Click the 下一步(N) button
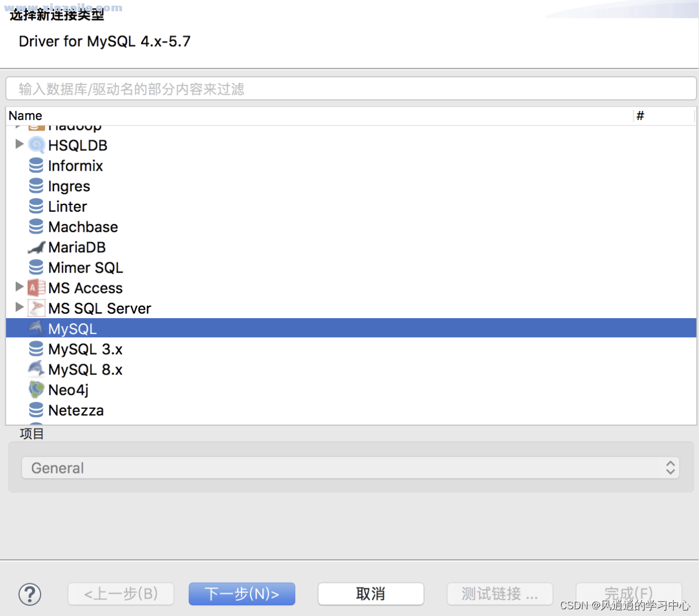Viewport: 699px width, 616px height. [241, 594]
